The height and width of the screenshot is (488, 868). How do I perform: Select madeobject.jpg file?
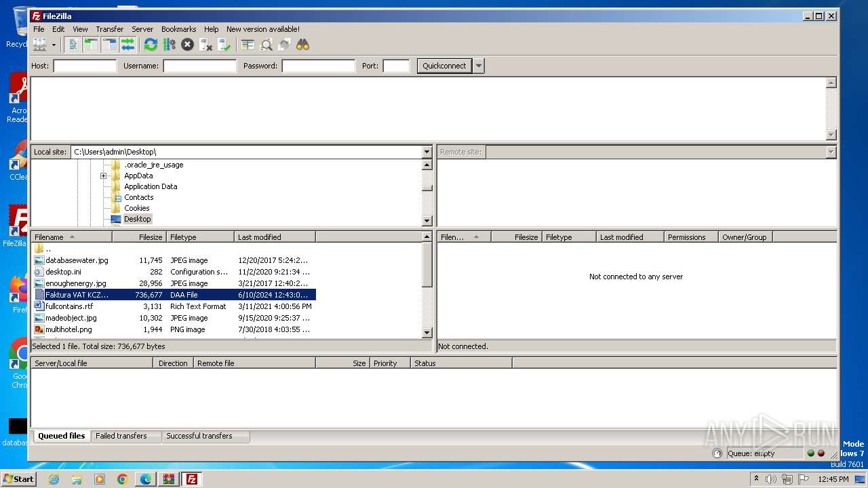[173, 318]
